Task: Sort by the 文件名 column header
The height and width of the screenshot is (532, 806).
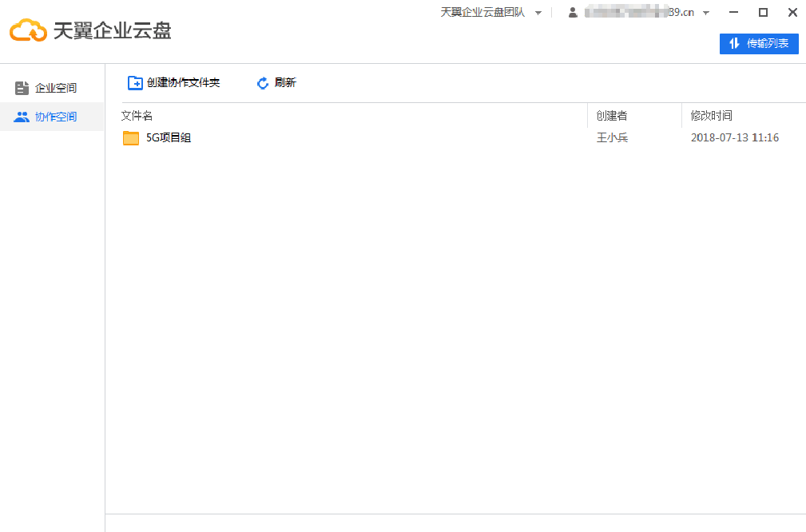Action: point(137,116)
